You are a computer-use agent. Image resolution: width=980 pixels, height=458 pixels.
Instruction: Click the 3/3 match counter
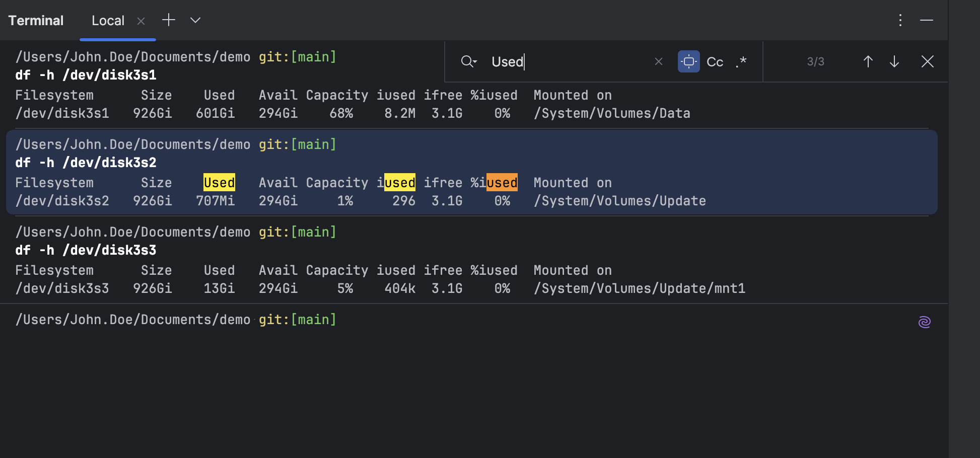click(816, 61)
